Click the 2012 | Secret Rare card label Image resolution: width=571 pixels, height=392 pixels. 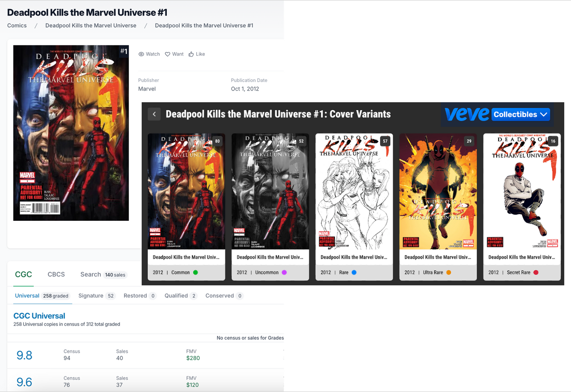(509, 272)
